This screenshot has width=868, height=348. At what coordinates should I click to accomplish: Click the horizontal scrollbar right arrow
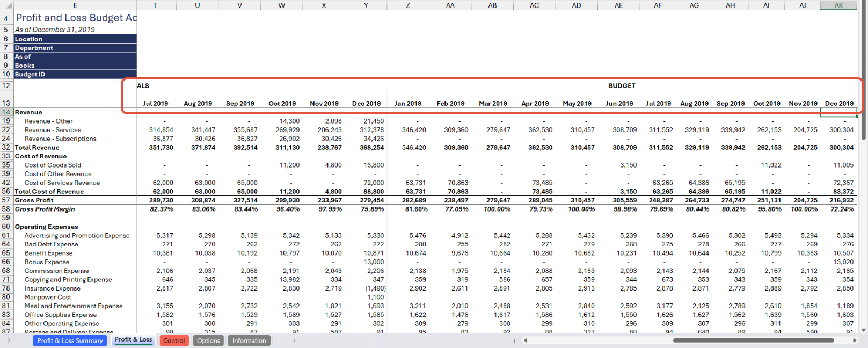pyautogui.click(x=855, y=340)
